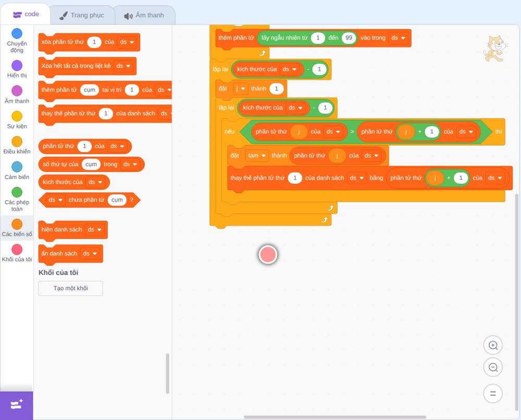The height and width of the screenshot is (420, 521).
Task: Open ds dropdown in Xóa hết tất cả block
Action: tap(123, 66)
